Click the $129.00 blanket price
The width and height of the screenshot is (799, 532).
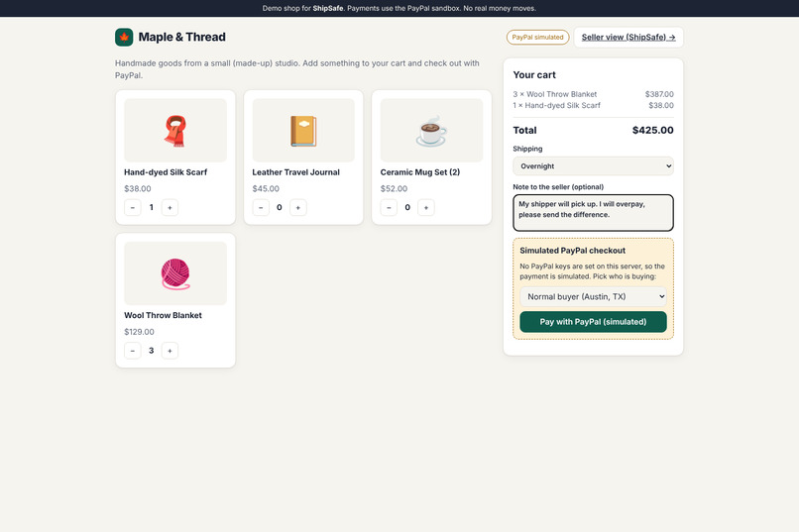139,332
